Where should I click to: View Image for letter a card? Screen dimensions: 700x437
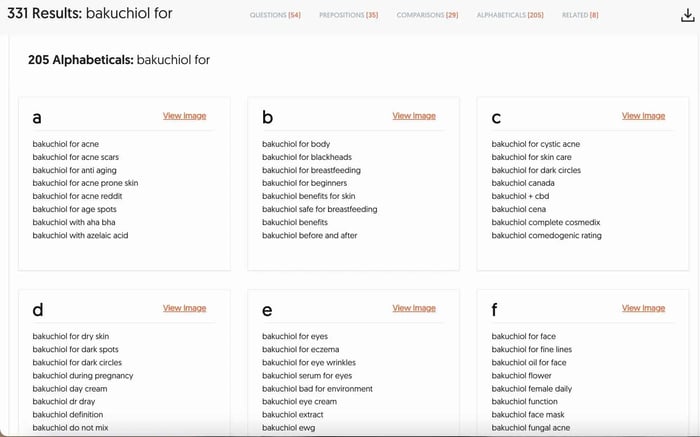184,116
